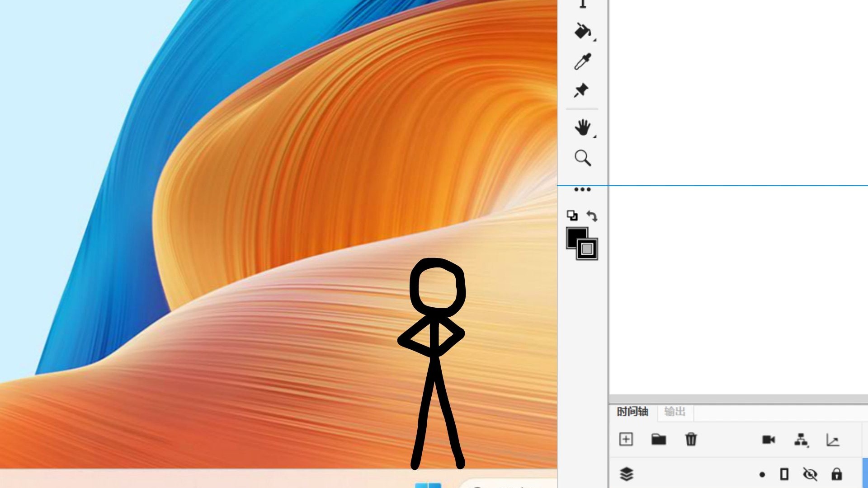Lock all layers with padlock icon
This screenshot has width=868, height=488.
[837, 474]
